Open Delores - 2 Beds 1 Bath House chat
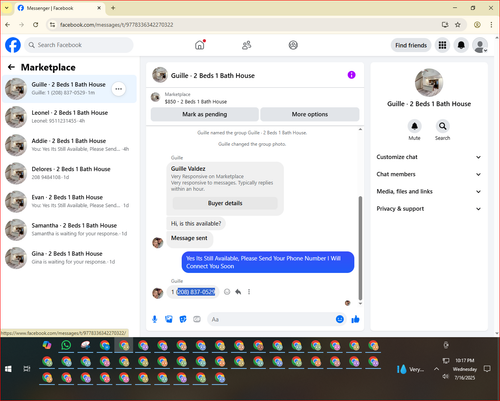This screenshot has width=500, height=401. [69, 173]
